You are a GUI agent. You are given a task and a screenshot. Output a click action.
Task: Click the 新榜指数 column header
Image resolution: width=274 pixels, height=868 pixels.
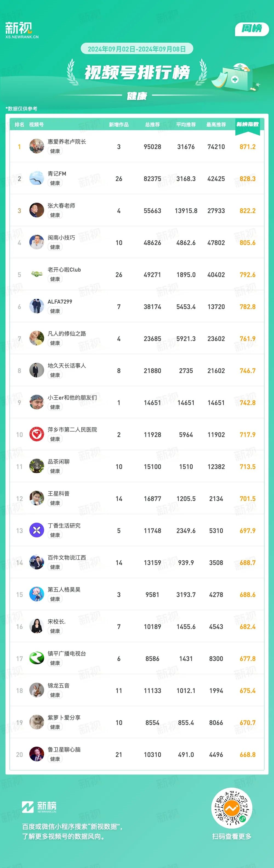tap(247, 125)
